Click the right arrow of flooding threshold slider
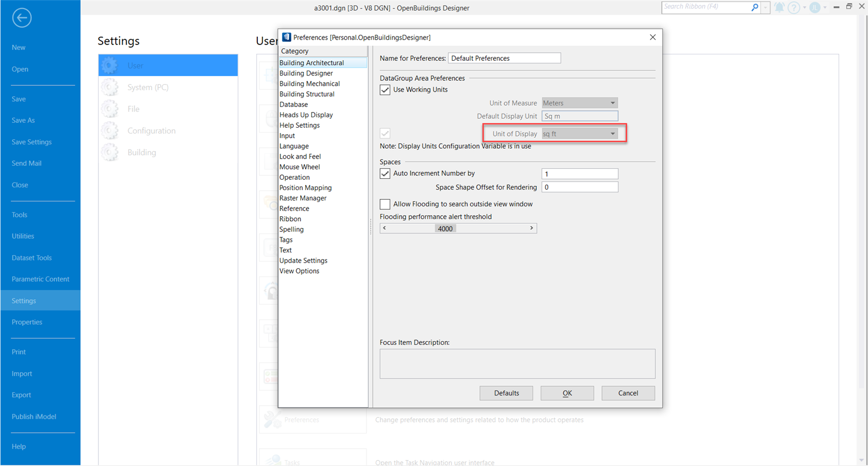Screen dimensions: 868x466 pos(531,228)
